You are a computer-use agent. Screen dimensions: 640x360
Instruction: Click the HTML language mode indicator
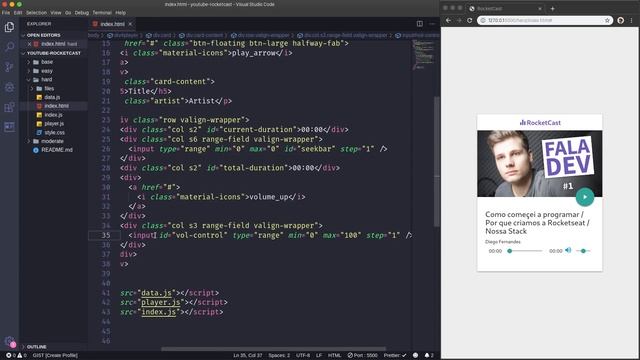pyautogui.click(x=334, y=356)
